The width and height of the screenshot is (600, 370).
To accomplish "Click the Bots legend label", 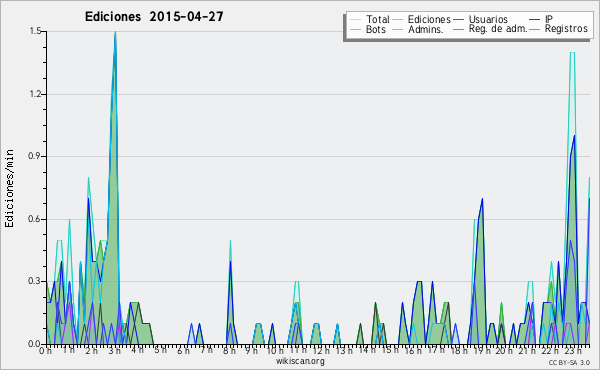I will click(375, 29).
